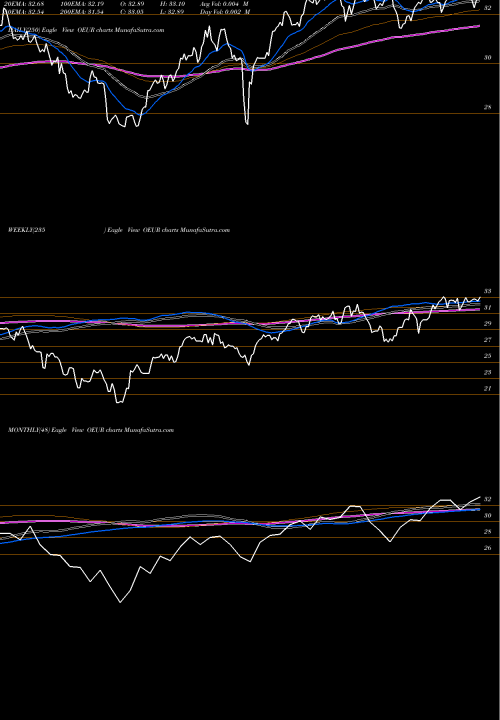The image size is (500, 720).
Task: Click the 26 price label on monthly chart
Action: [x=487, y=548]
